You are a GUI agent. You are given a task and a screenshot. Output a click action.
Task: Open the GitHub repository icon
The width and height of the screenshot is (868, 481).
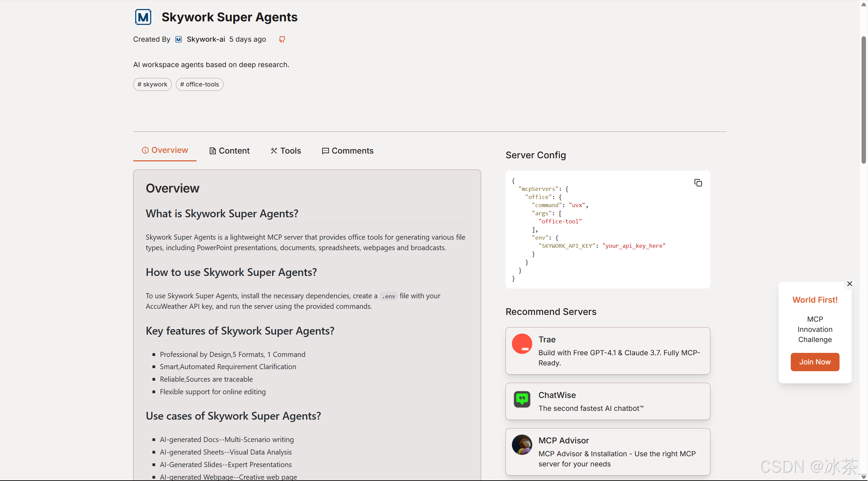point(282,39)
